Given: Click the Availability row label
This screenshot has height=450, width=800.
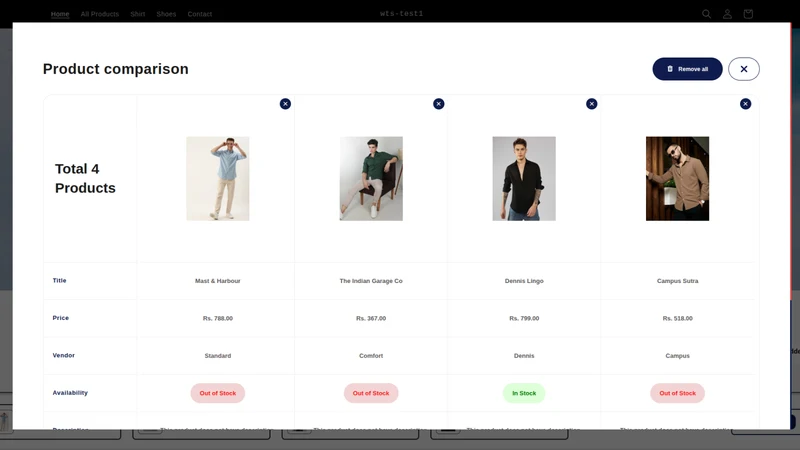Looking at the screenshot, I should (x=70, y=393).
